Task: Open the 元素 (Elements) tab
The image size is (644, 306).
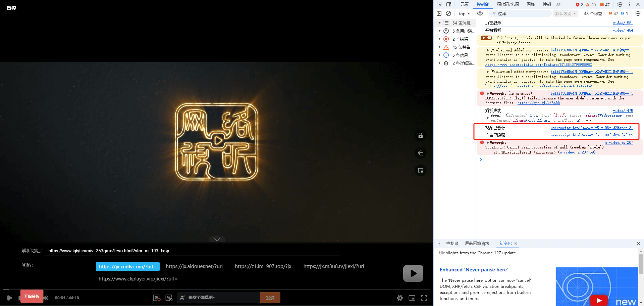Action: [465, 4]
